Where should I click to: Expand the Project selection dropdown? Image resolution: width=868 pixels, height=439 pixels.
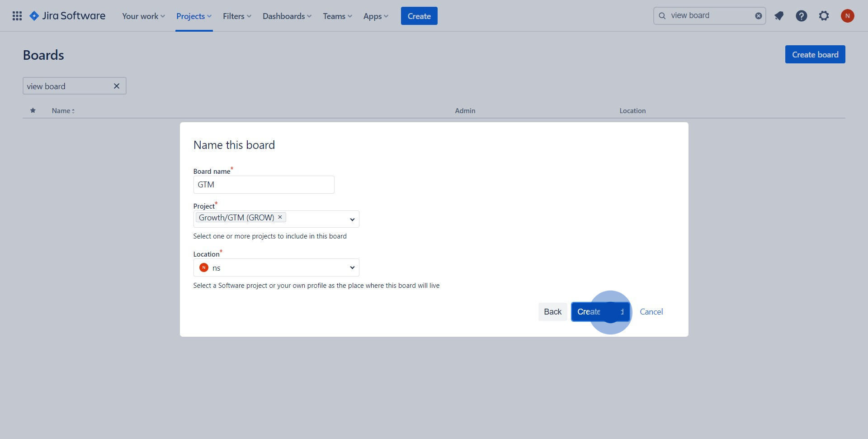tap(352, 219)
